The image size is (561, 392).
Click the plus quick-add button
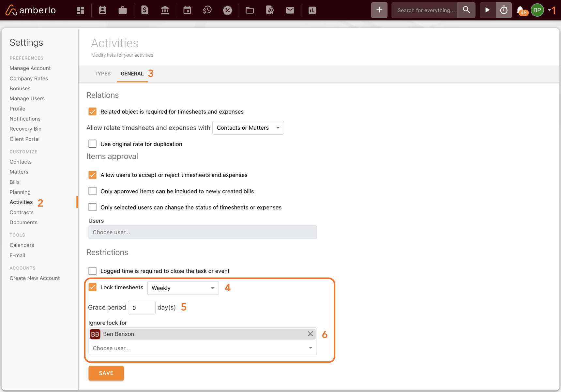pyautogui.click(x=379, y=10)
